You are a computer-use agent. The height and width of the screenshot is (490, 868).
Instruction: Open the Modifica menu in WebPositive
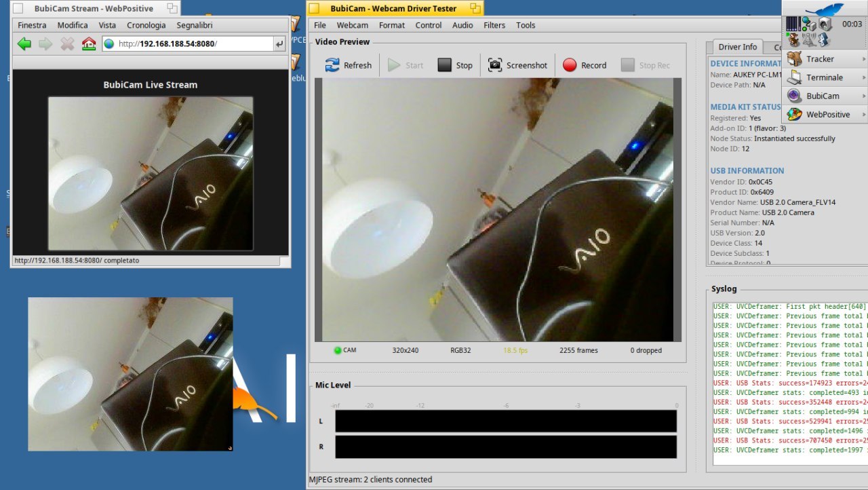(x=73, y=25)
